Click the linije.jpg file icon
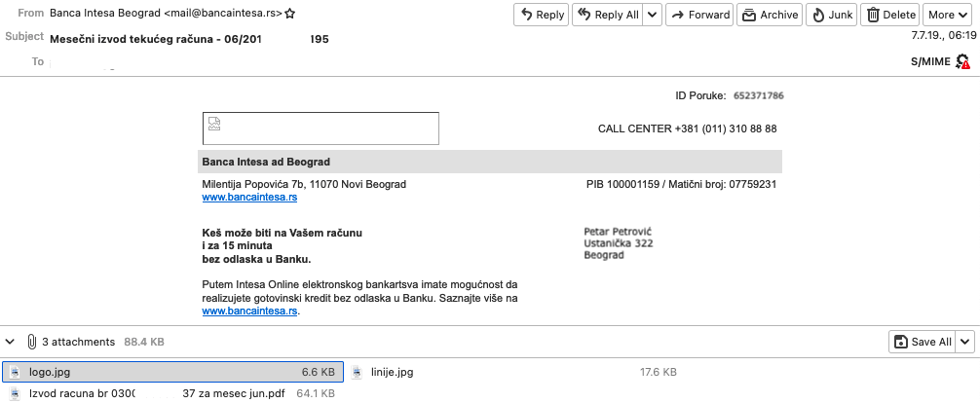Image resolution: width=980 pixels, height=403 pixels. point(357,373)
